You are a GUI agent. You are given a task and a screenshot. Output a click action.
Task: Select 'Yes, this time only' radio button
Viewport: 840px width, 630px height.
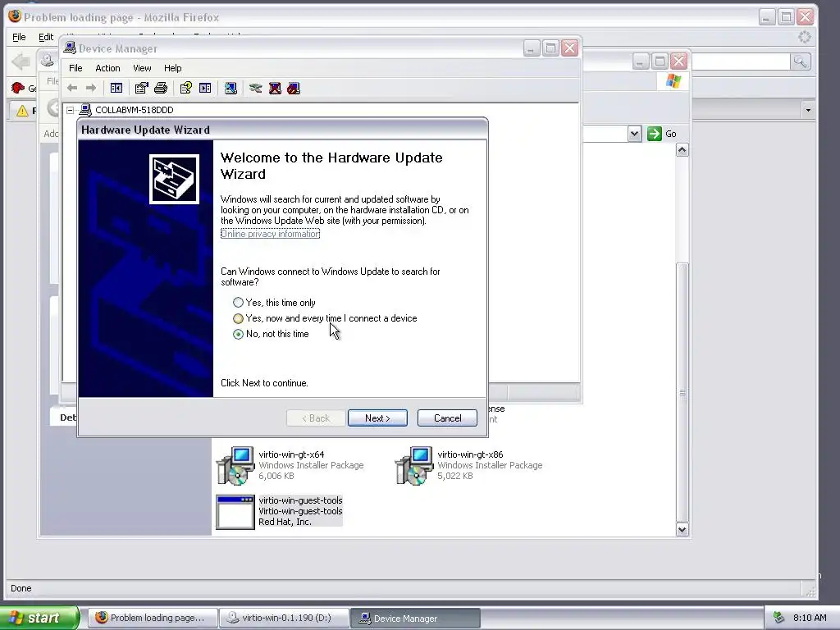tap(239, 303)
